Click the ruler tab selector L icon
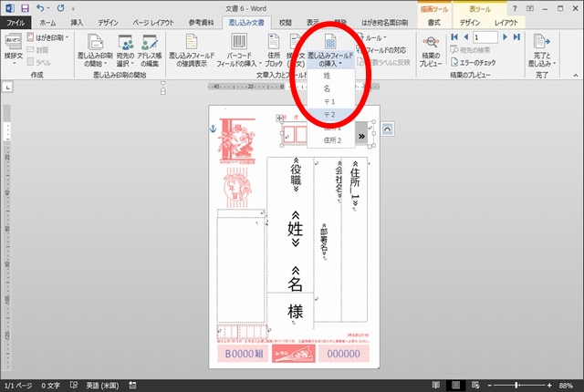Screen dimensions: 584x392 (x=8, y=87)
